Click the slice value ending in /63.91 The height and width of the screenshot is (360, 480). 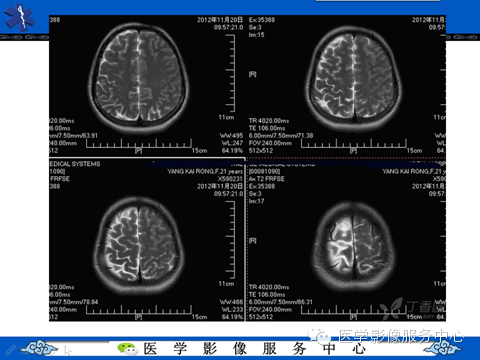point(74,136)
